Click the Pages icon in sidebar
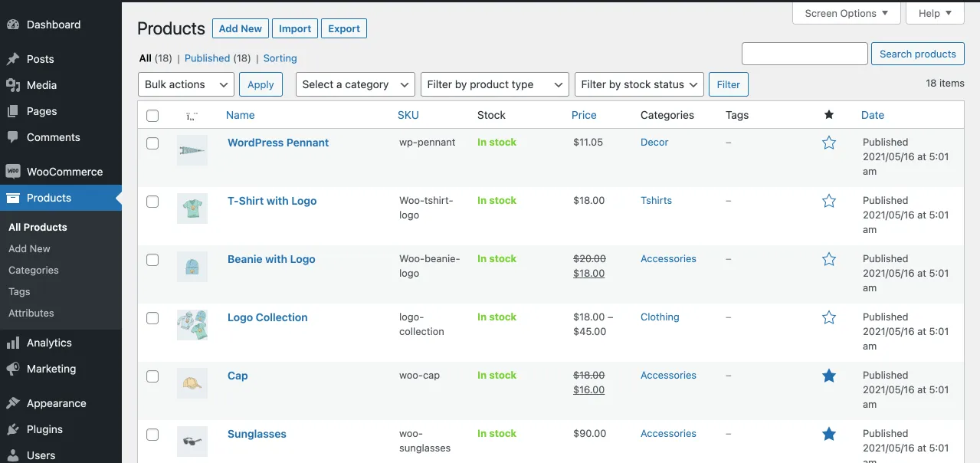 [12, 111]
